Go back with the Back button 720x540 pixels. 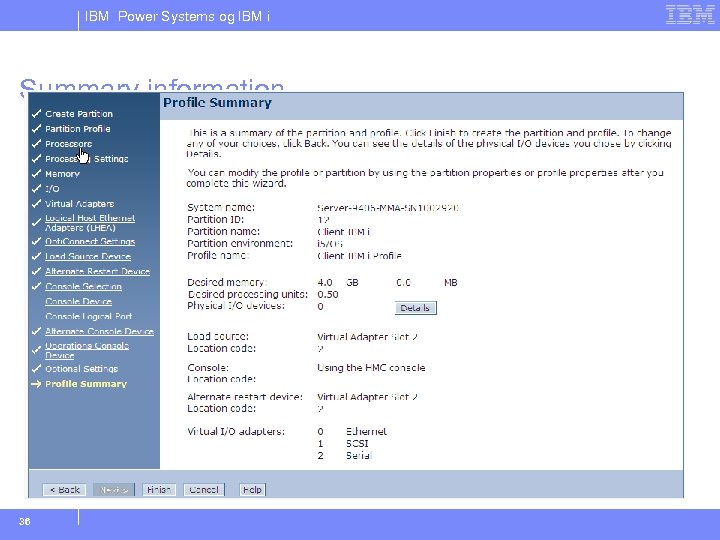[65, 489]
